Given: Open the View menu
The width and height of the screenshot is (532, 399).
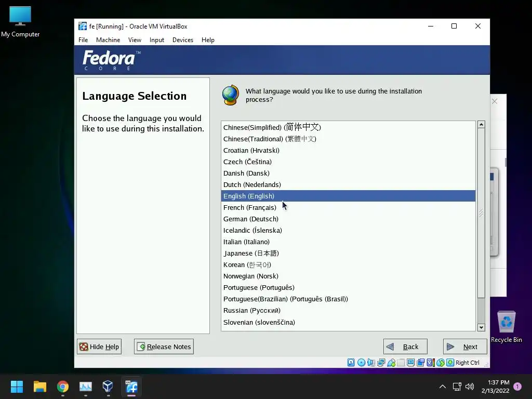Looking at the screenshot, I should pos(135,40).
